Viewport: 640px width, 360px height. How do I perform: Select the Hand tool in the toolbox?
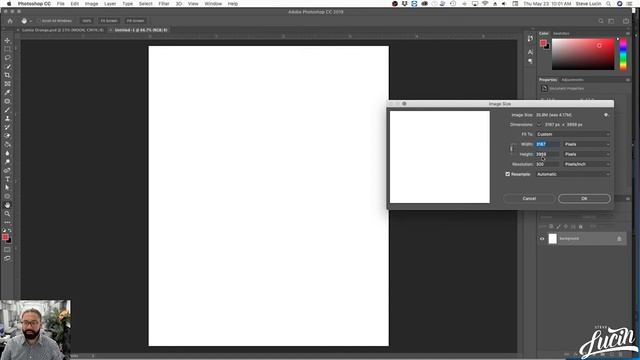7,205
